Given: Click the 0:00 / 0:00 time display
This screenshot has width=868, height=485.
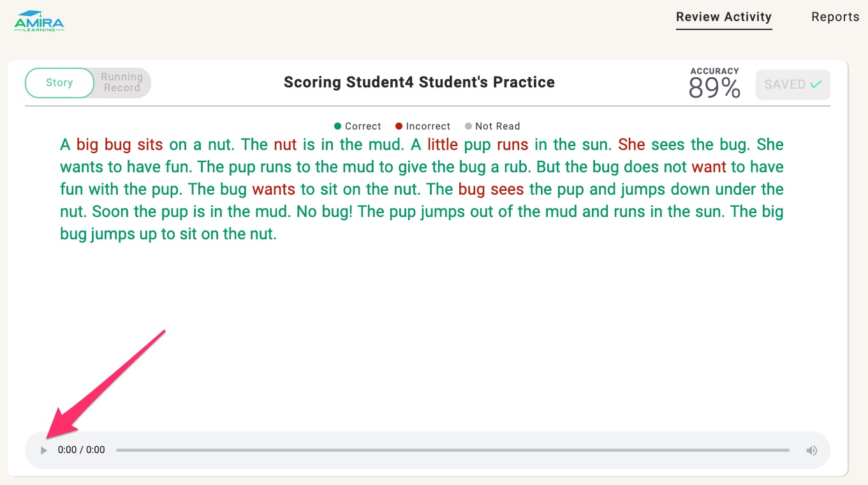Looking at the screenshot, I should coord(82,450).
